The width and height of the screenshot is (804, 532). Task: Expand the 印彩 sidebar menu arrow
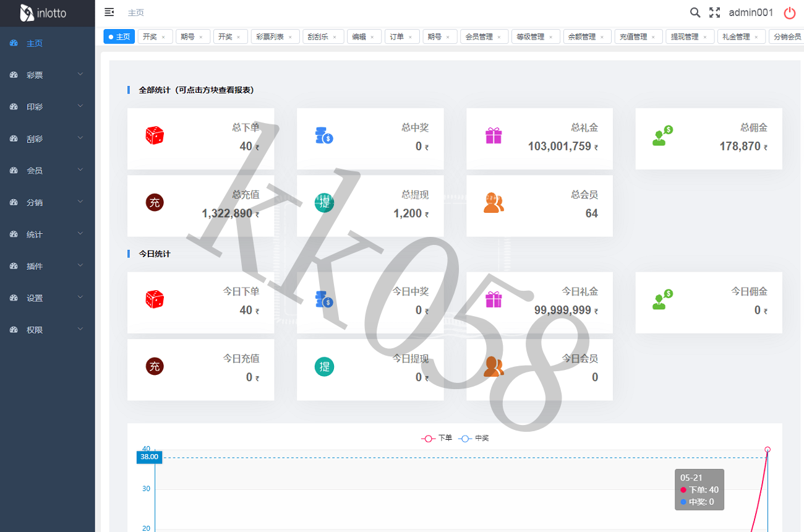click(80, 106)
